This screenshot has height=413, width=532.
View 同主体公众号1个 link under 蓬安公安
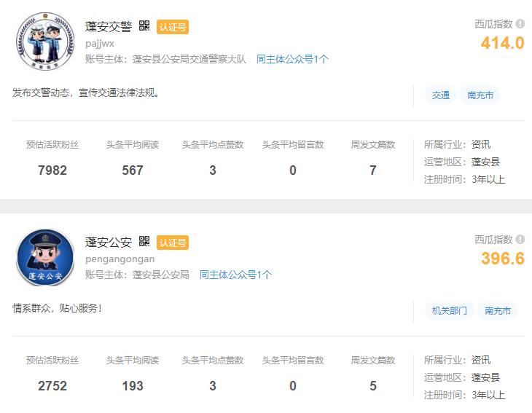pyautogui.click(x=235, y=275)
